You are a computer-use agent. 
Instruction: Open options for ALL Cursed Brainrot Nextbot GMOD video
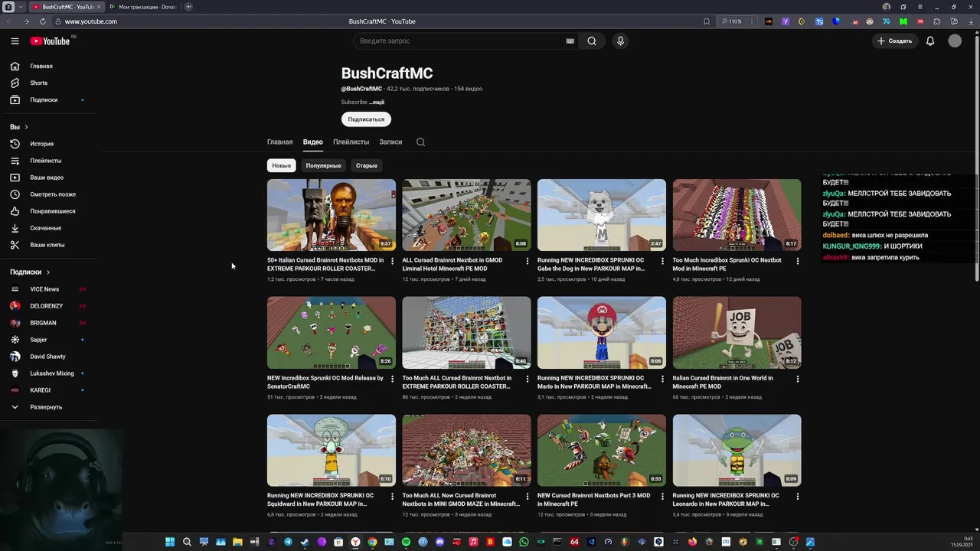[527, 261]
